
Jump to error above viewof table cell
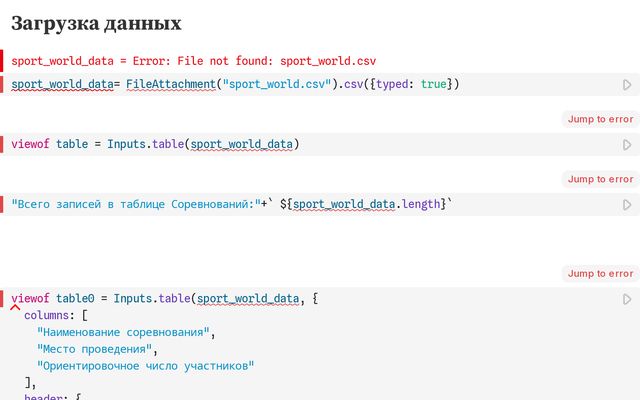click(x=600, y=119)
